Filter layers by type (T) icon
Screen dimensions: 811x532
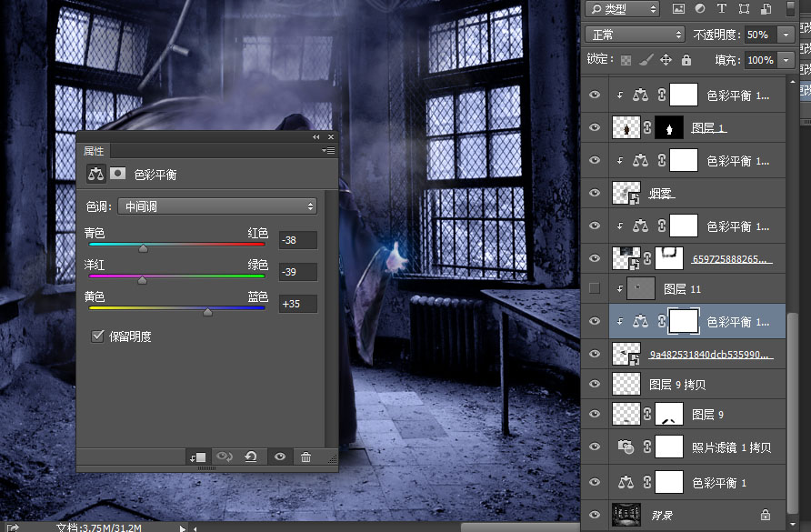pyautogui.click(x=722, y=9)
